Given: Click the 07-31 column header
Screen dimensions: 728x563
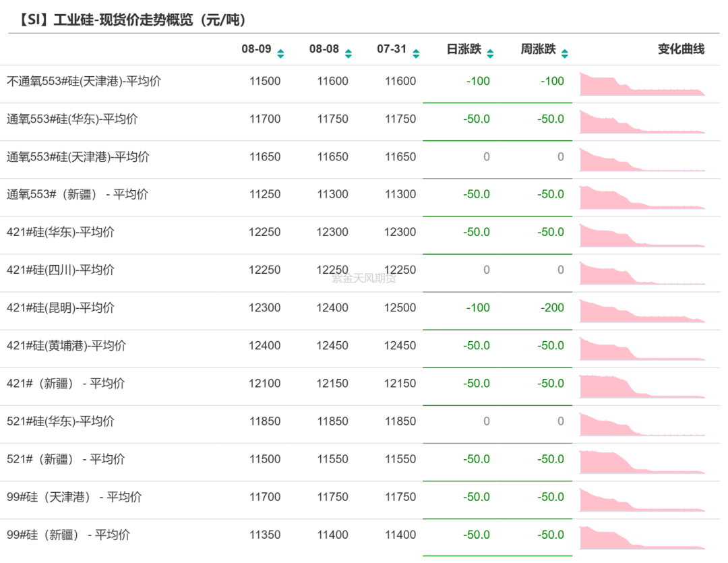Looking at the screenshot, I should (392, 49).
